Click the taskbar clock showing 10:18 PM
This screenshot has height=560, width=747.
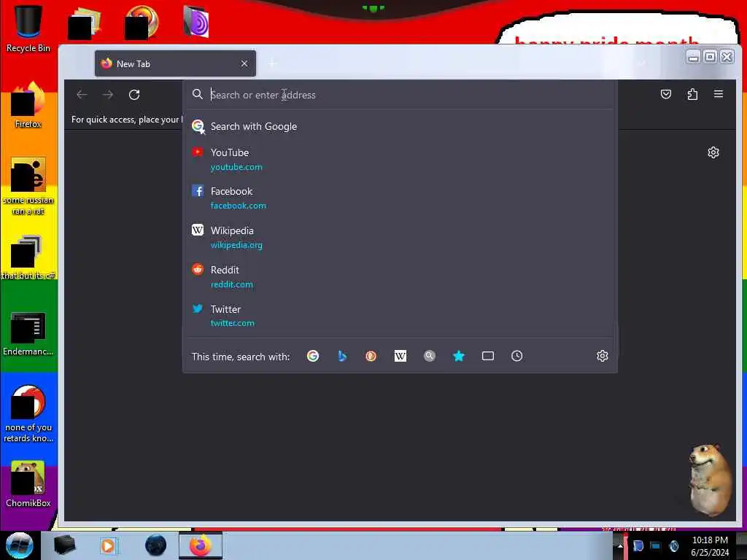710,546
